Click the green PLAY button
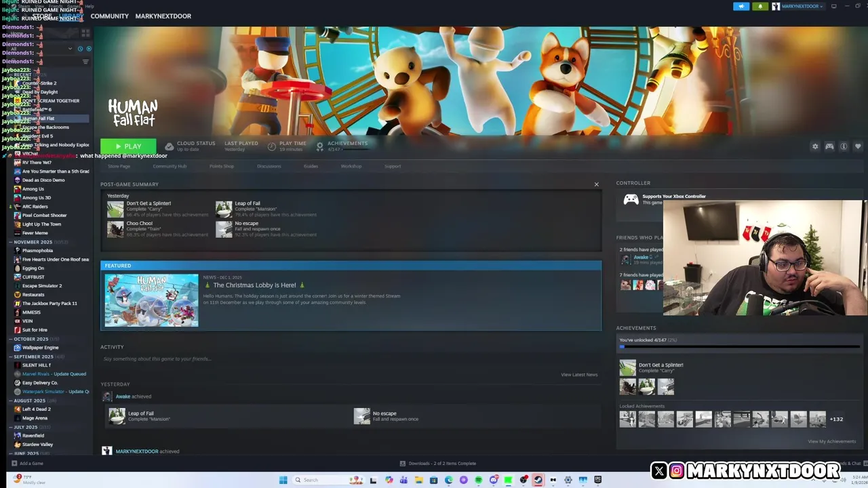The image size is (868, 488). (x=128, y=146)
